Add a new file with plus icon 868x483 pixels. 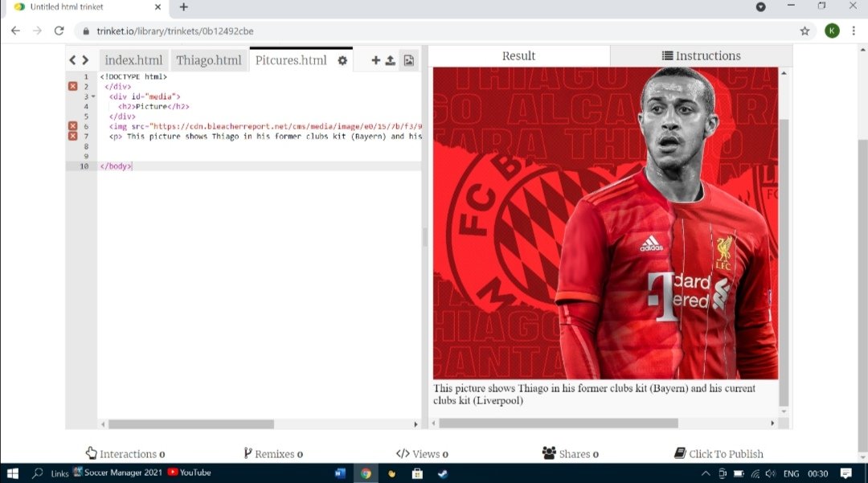tap(376, 60)
